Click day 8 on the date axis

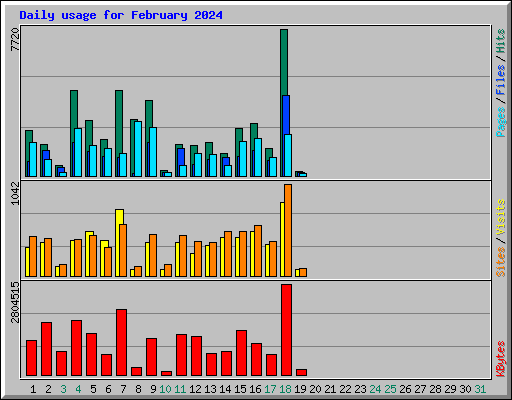138,389
